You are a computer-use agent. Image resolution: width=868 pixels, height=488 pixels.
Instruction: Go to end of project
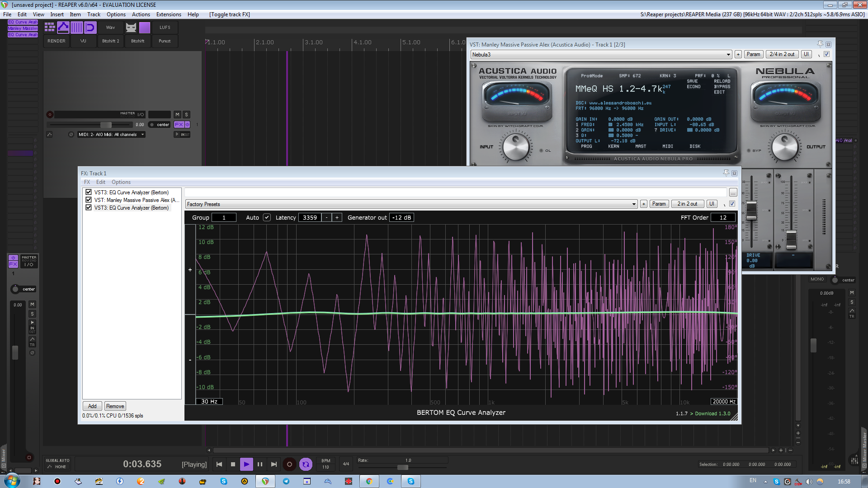click(x=274, y=464)
